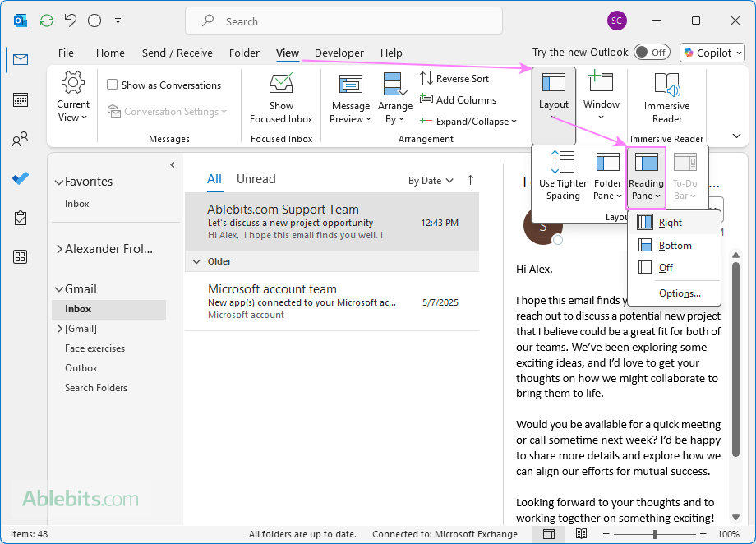Open the By Date sort dropdown
Screen dimensions: 756x544
click(431, 180)
